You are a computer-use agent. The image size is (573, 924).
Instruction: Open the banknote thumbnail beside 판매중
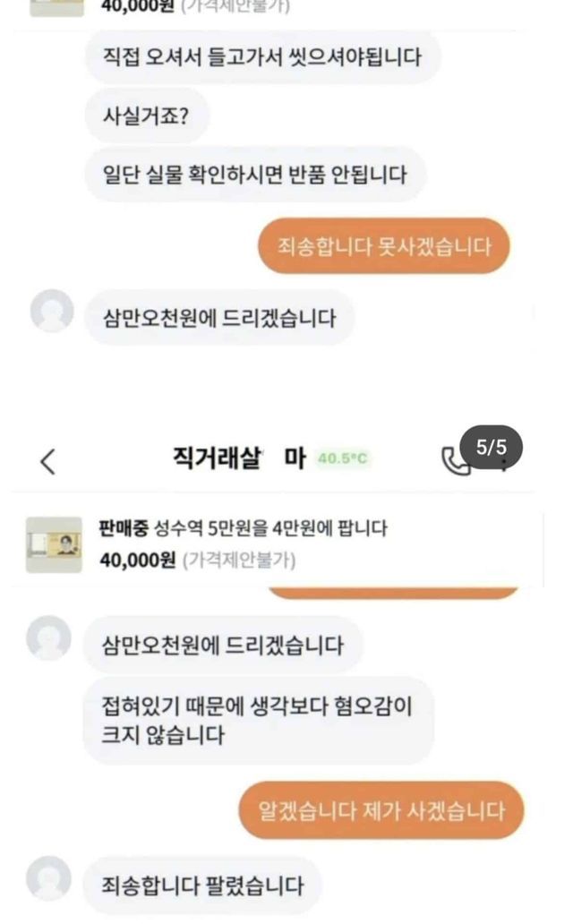click(x=54, y=544)
